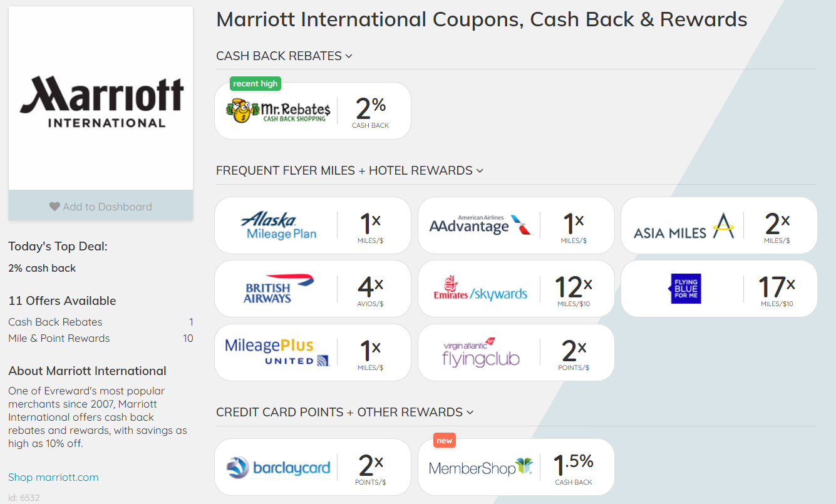Follow the Shop marriott.com link
Screen dimensions: 836x504
point(53,477)
